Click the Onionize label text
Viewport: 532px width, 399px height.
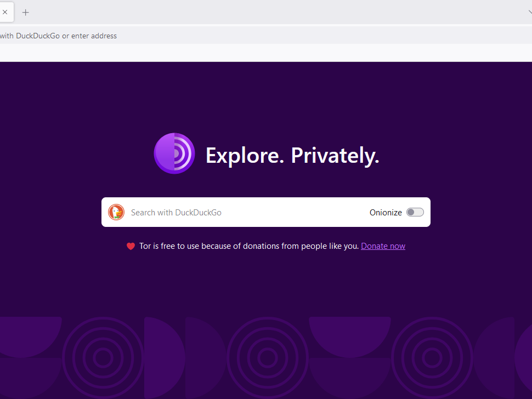pyautogui.click(x=386, y=213)
